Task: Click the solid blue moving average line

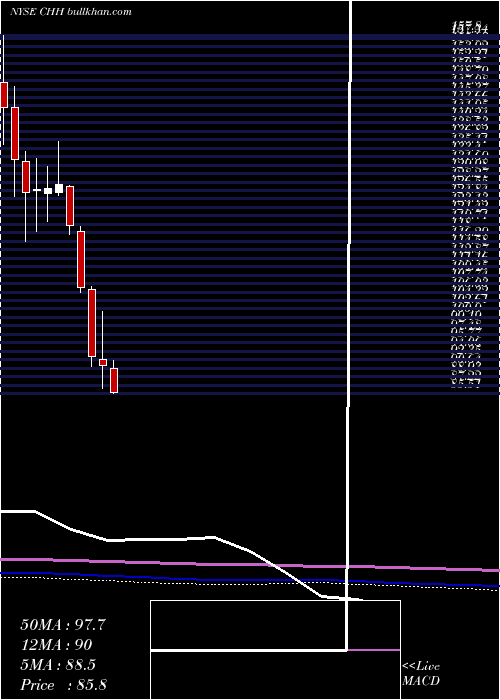Action: [250, 579]
